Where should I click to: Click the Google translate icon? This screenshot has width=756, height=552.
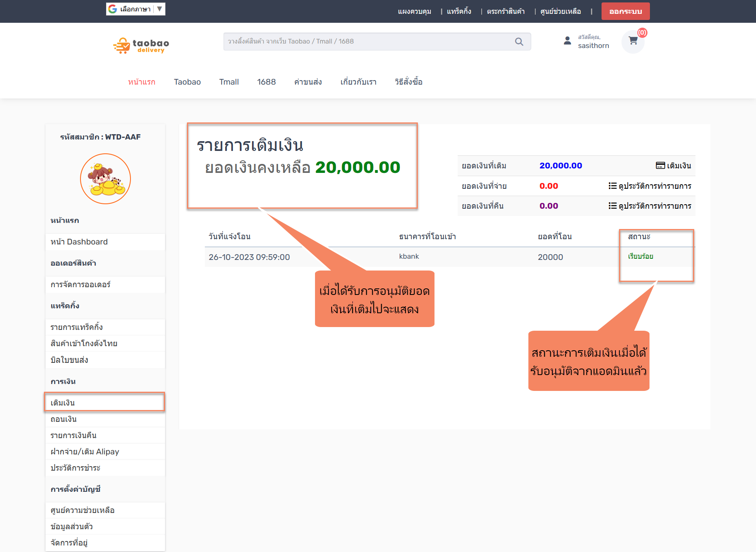click(x=113, y=9)
